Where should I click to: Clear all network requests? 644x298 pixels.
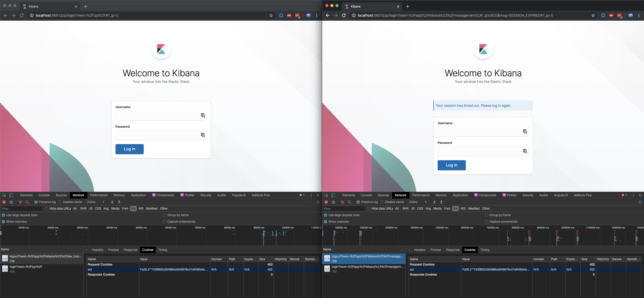11,202
